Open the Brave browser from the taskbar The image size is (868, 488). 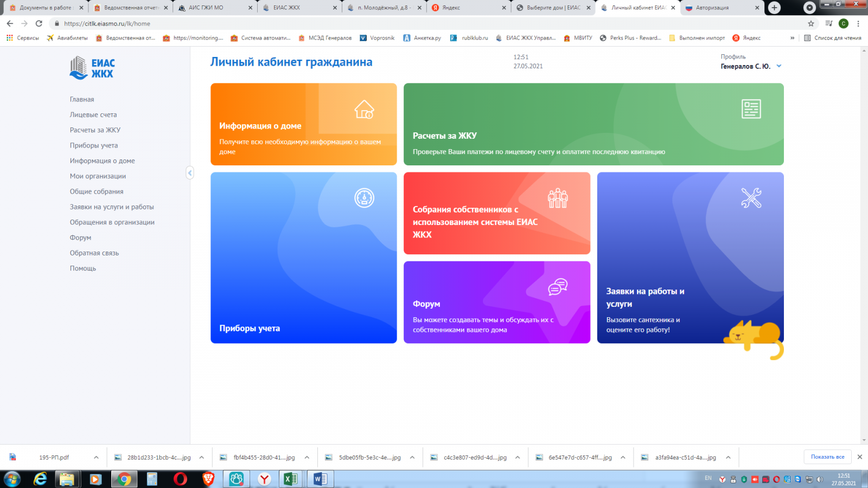[x=209, y=479]
